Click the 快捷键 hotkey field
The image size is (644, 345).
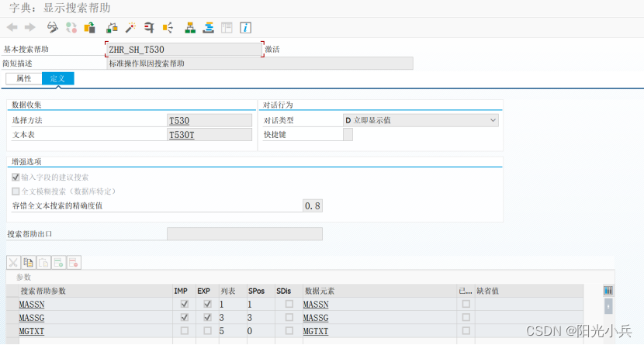tap(348, 135)
